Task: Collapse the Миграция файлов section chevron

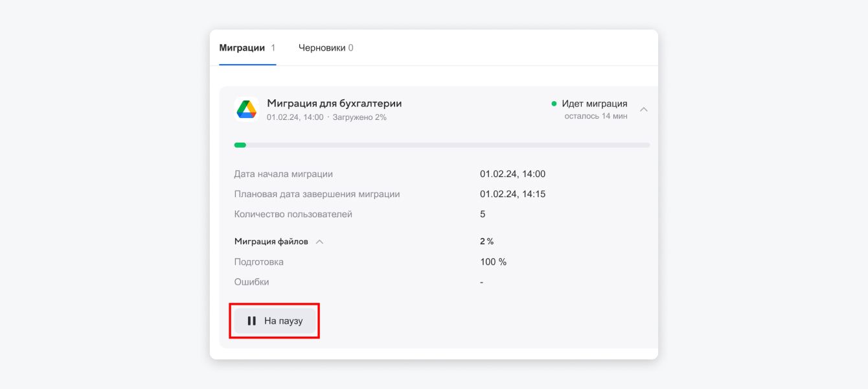Action: click(319, 242)
